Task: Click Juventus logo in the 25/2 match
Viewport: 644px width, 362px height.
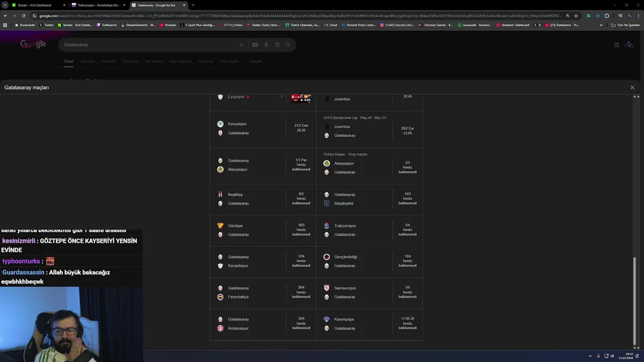Action: [x=327, y=127]
